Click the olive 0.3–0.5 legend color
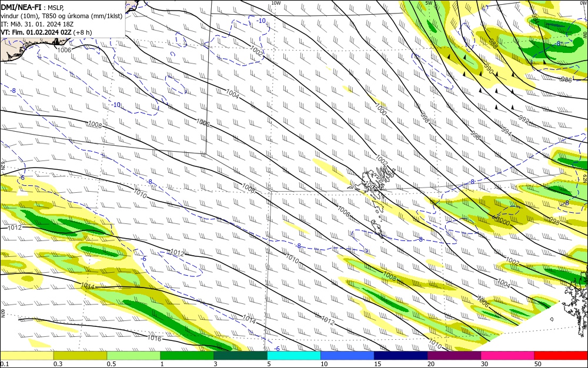Screen dimensions: 588x368 (x=80, y=355)
